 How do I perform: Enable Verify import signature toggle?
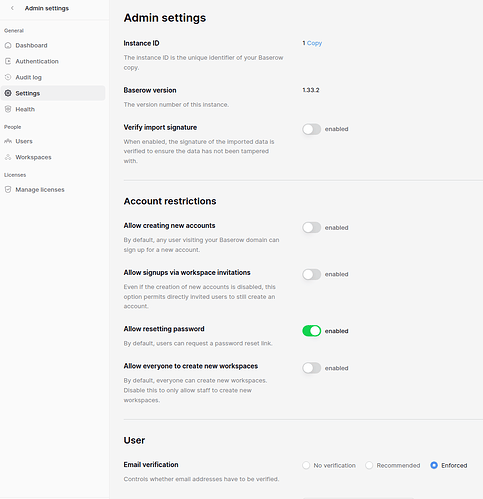click(x=311, y=129)
